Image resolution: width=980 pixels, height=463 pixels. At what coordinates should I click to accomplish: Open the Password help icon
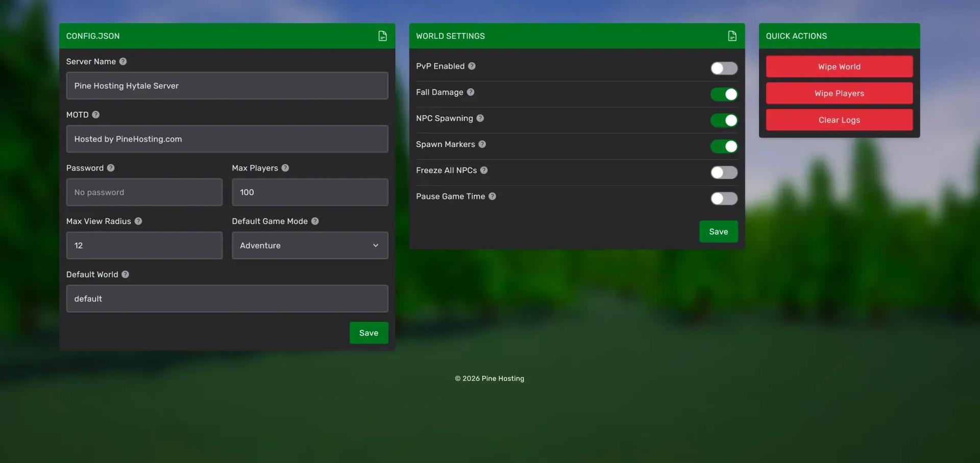[110, 167]
